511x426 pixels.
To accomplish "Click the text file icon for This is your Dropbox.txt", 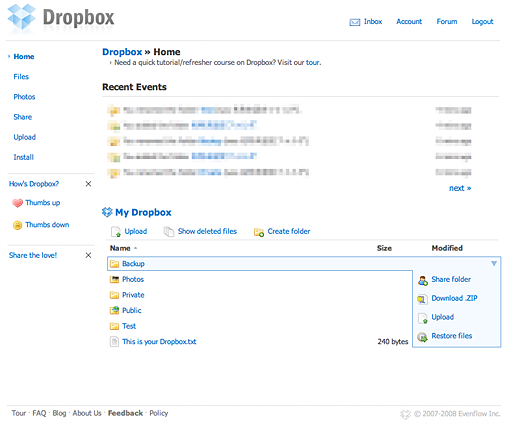I will tap(114, 342).
